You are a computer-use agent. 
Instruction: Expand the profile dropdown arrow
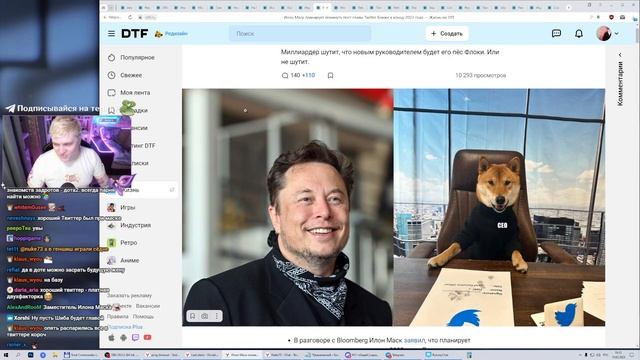click(x=616, y=33)
